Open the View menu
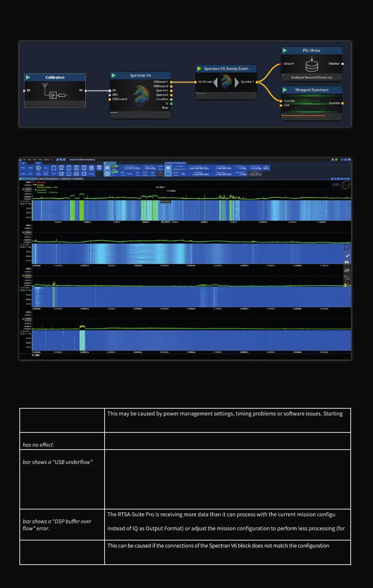 click(x=35, y=160)
